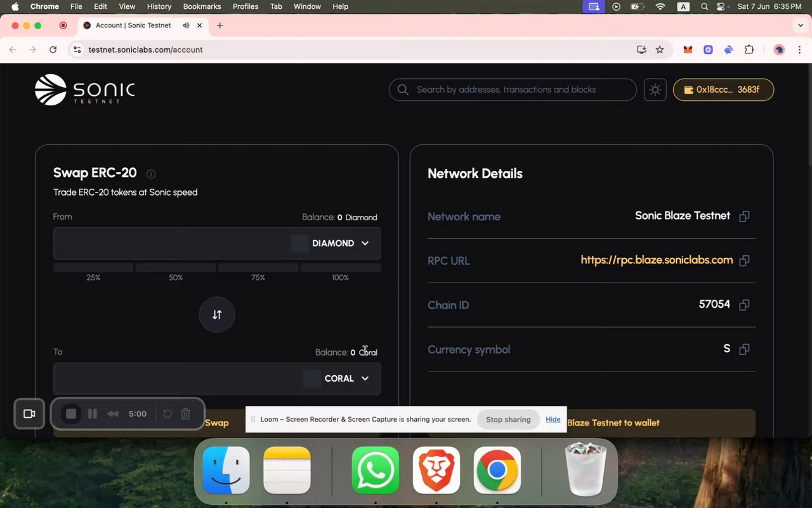Open Wi-Fi status in the menu bar
The image size is (812, 508).
[660, 6]
